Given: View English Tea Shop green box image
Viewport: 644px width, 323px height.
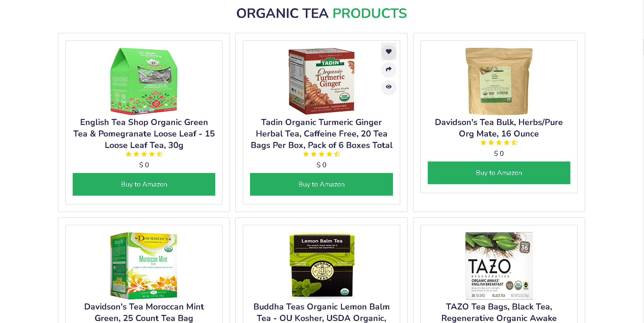Looking at the screenshot, I should [x=144, y=81].
